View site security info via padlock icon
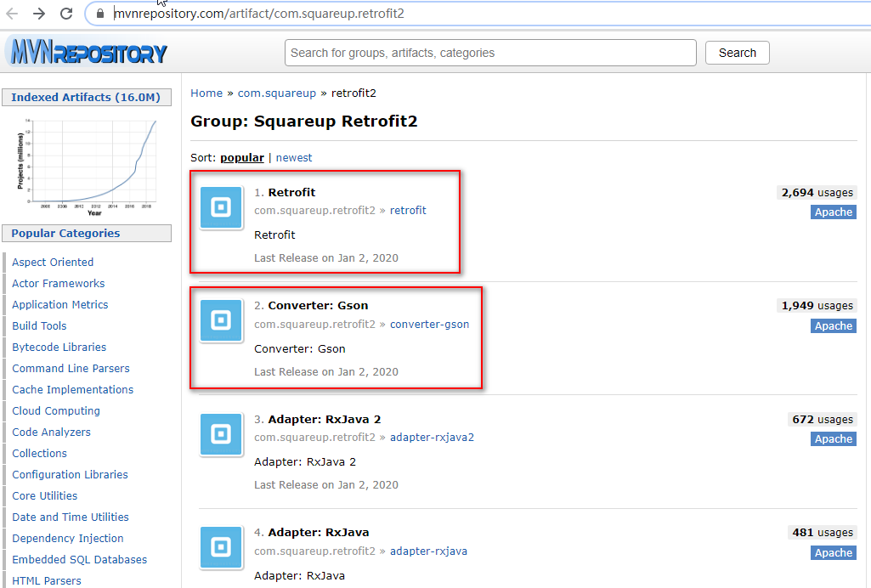Image resolution: width=871 pixels, height=588 pixels. tap(100, 14)
